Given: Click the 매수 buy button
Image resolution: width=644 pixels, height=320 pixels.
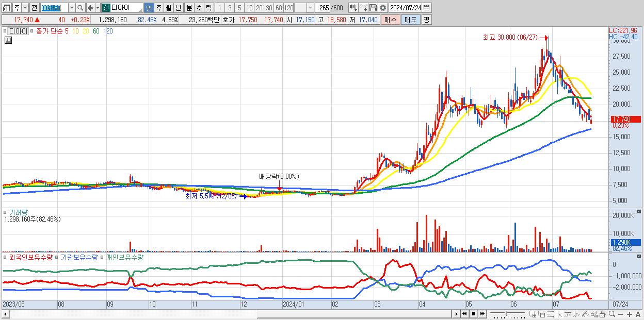Looking at the screenshot, I should 391,20.
